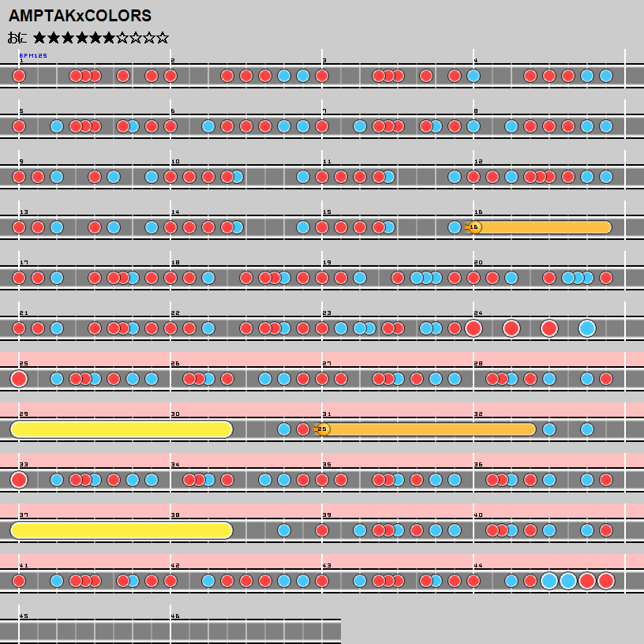Click the first filled difficulty star
644x644 pixels.
[x=40, y=37]
